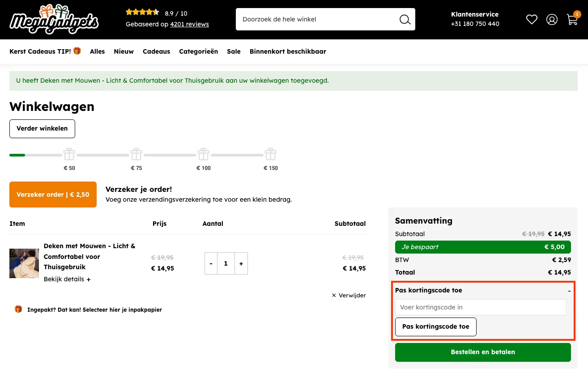Click the gift icon at the € 50 milestone

[69, 154]
